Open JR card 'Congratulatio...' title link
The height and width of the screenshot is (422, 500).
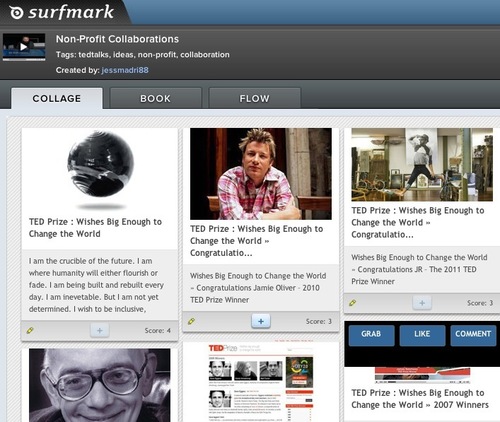[x=418, y=223]
